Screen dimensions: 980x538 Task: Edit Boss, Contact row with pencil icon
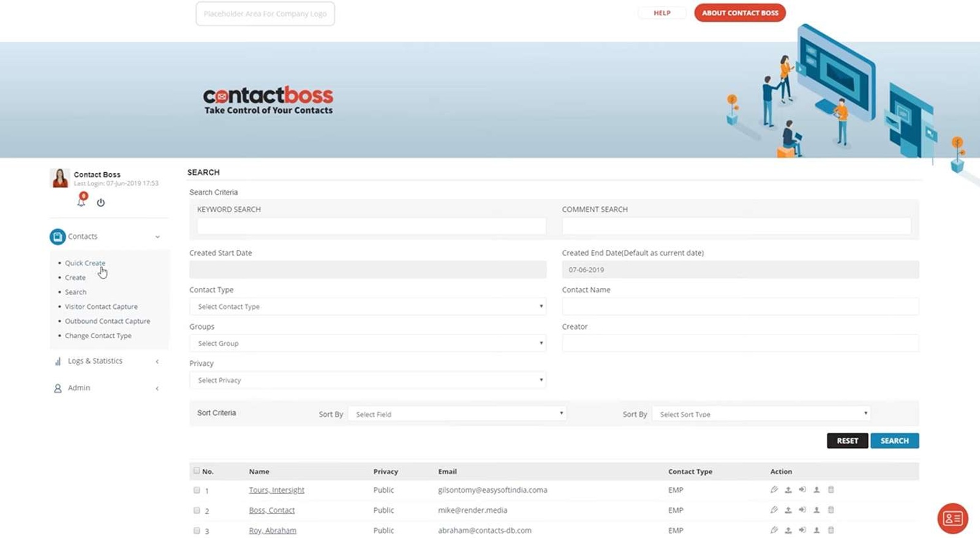(774, 510)
